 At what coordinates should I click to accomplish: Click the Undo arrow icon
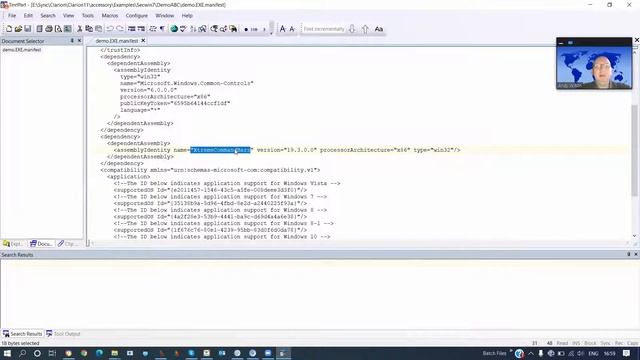tap(110, 29)
